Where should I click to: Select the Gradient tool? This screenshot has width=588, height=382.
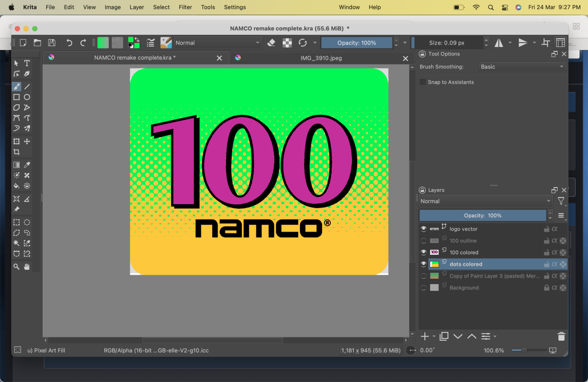pos(17,165)
